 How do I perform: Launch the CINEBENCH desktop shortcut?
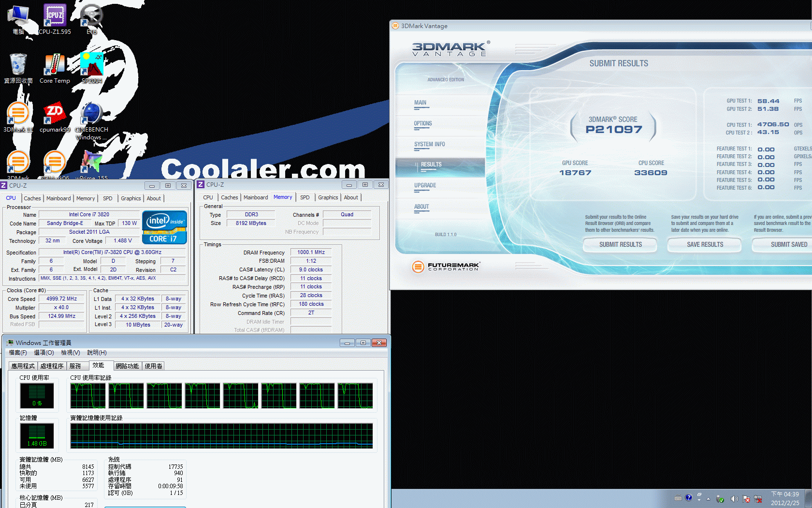[91, 121]
